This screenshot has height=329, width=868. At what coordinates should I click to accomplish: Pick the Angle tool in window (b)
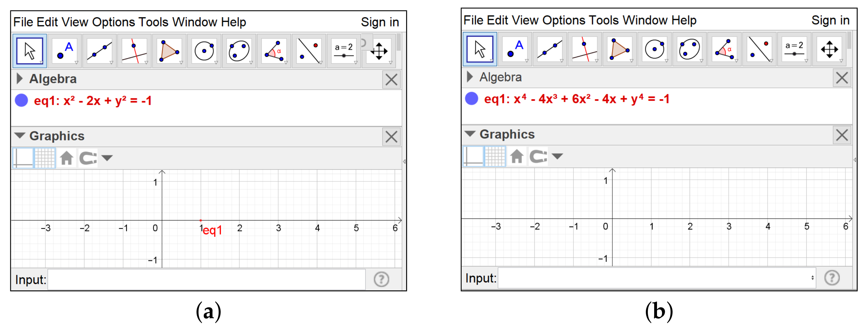724,50
